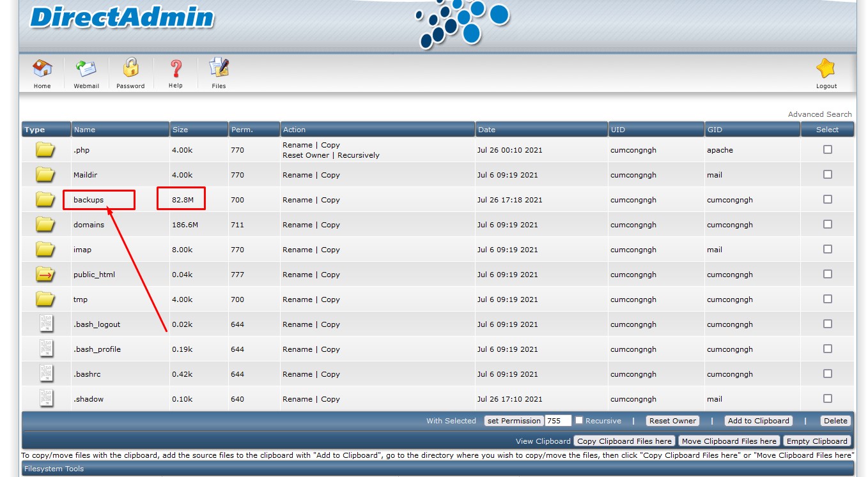
Task: Open the Help question mark icon
Action: (176, 68)
